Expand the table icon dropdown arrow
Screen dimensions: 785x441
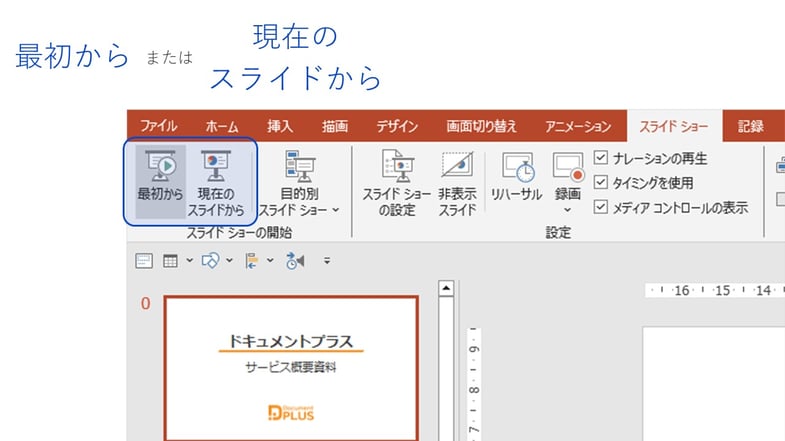(190, 260)
